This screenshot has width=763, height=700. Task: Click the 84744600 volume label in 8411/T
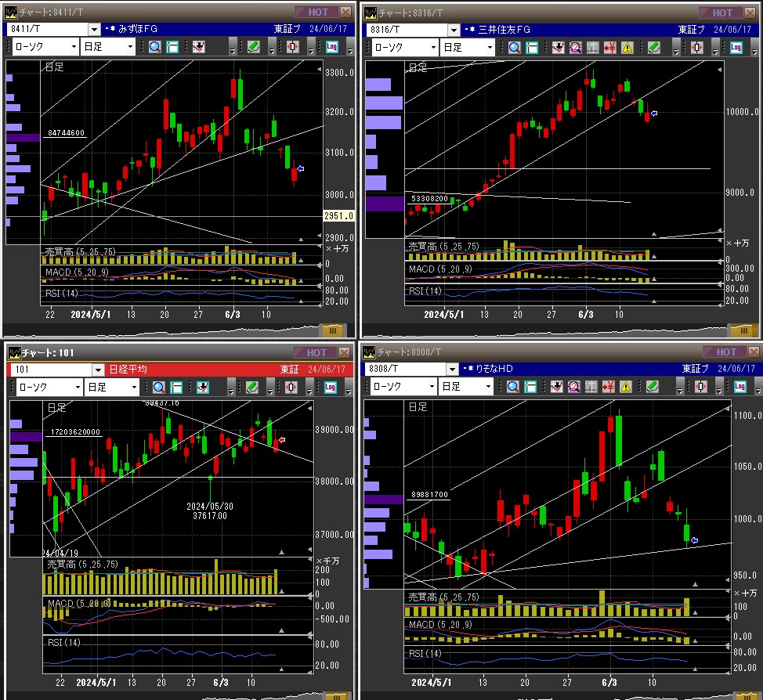[x=66, y=133]
